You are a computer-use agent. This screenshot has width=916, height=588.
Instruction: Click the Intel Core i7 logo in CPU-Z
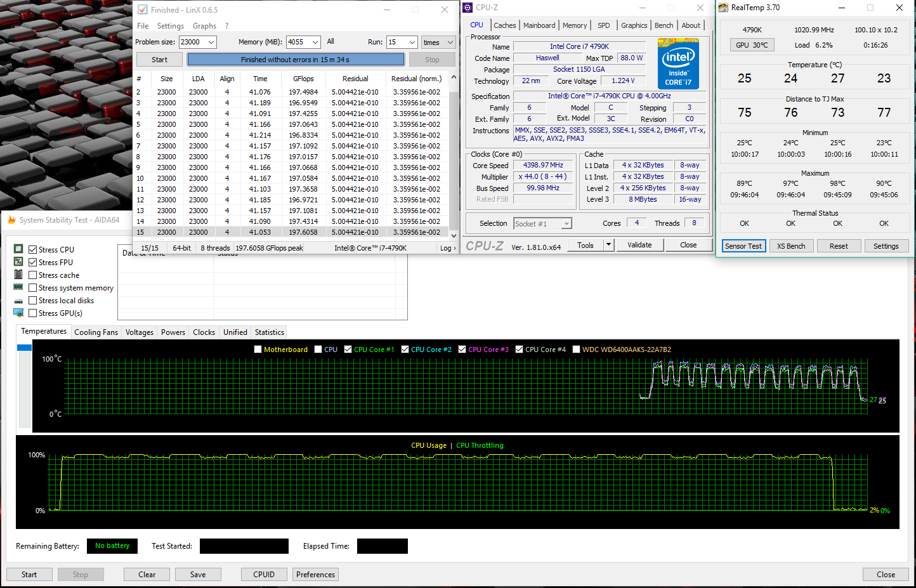point(678,63)
